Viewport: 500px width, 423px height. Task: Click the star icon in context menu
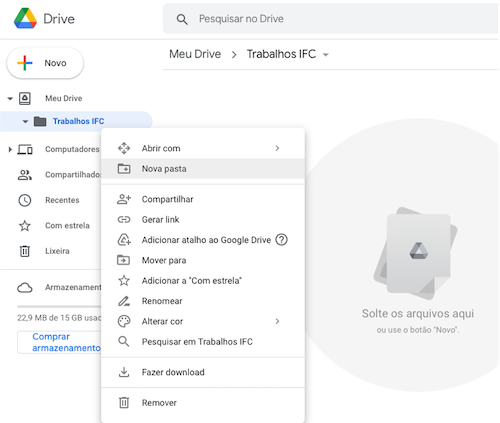(x=124, y=281)
